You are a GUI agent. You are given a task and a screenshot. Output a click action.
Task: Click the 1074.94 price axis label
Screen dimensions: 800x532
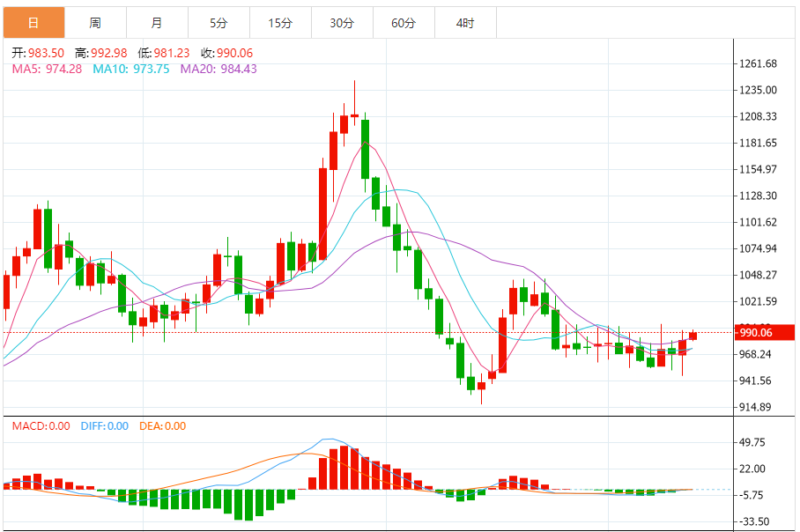click(x=759, y=249)
